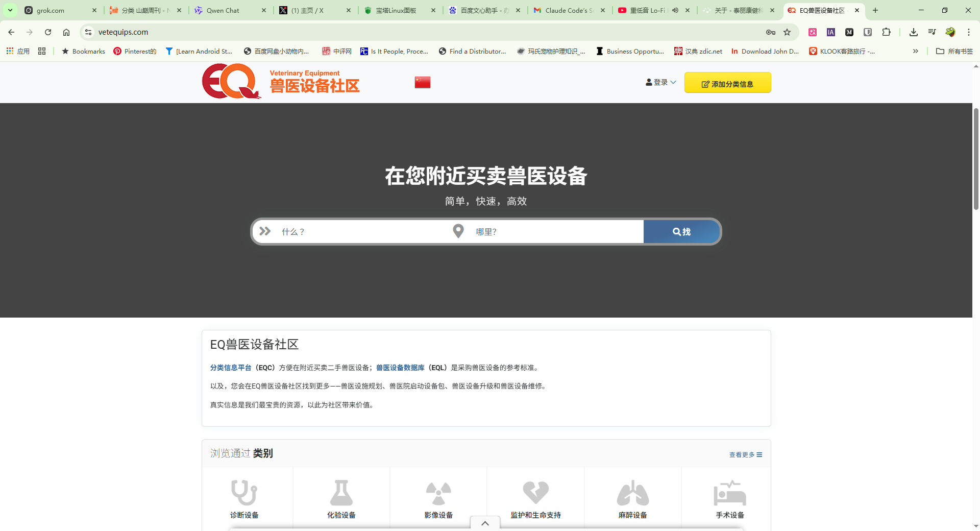
Task: Open the 登录 account dropdown
Action: point(660,82)
